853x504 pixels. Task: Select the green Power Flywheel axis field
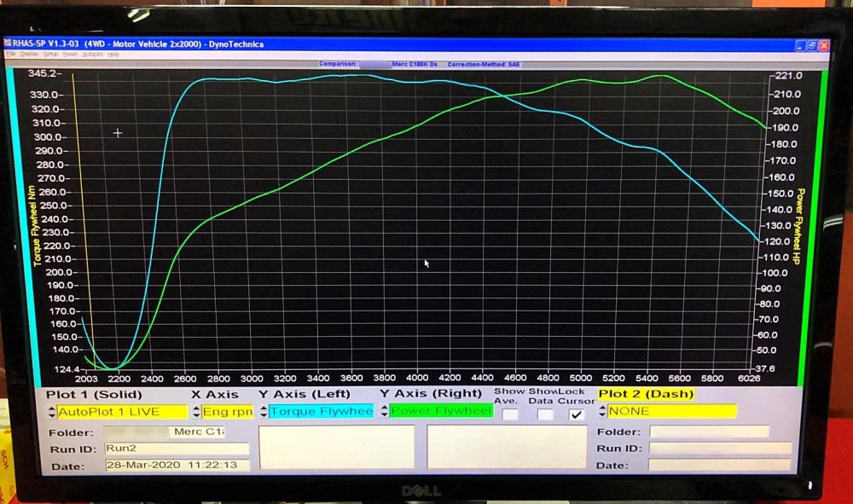pos(441,410)
